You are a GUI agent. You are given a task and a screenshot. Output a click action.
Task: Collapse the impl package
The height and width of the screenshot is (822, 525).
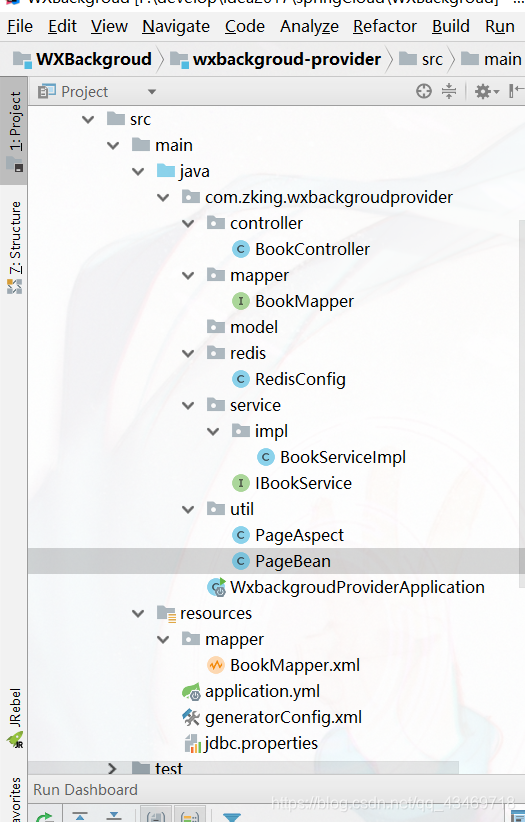tap(213, 431)
